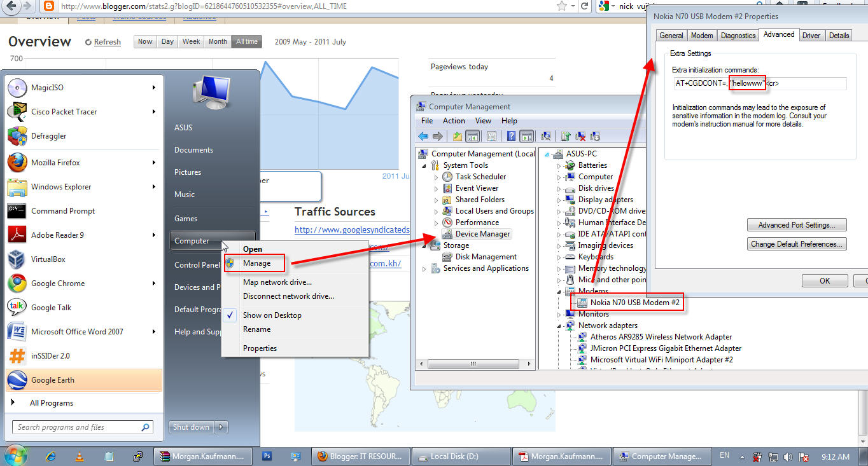The image size is (868, 466).
Task: Expand the Event Viewer tree node
Action: 437,188
